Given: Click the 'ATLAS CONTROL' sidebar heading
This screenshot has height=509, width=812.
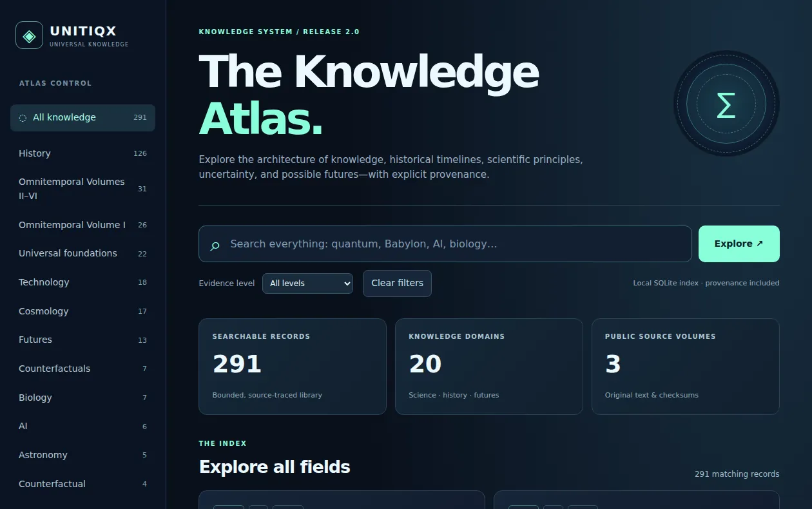Looking at the screenshot, I should 55,83.
